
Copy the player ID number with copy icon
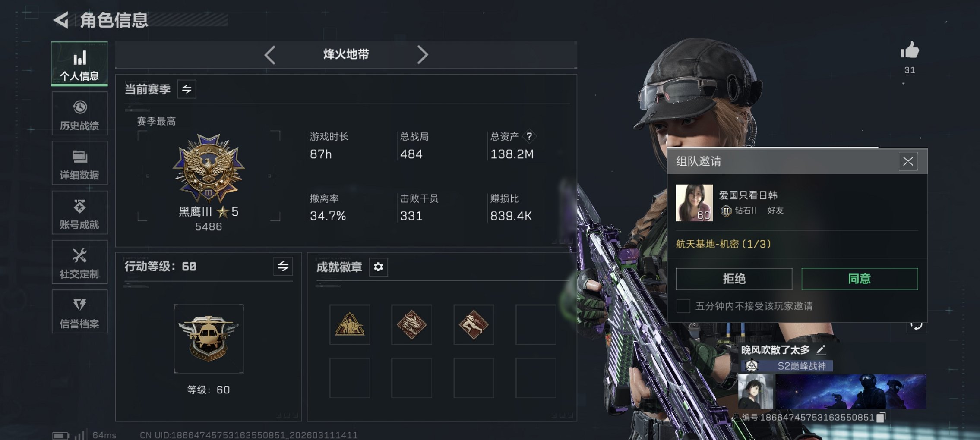881,417
